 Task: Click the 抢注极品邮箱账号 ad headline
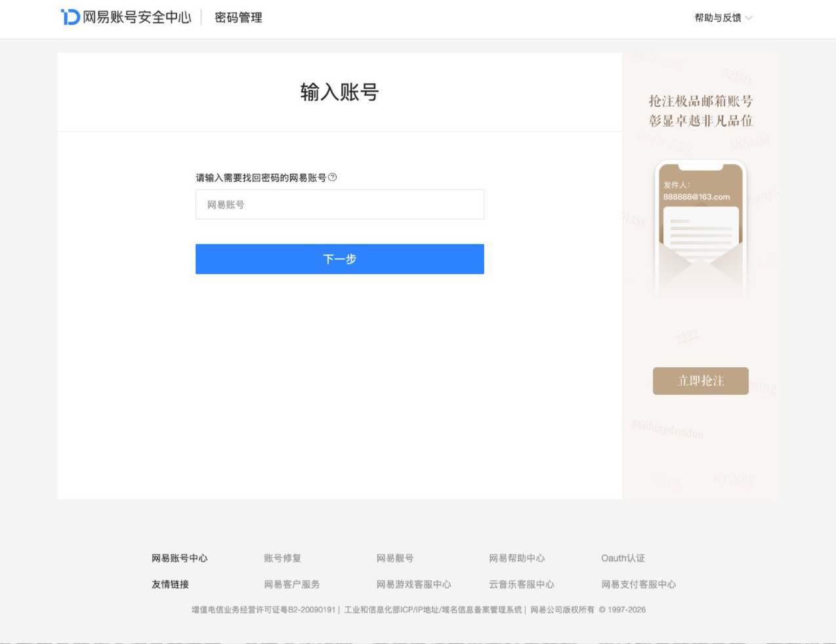tap(701, 101)
